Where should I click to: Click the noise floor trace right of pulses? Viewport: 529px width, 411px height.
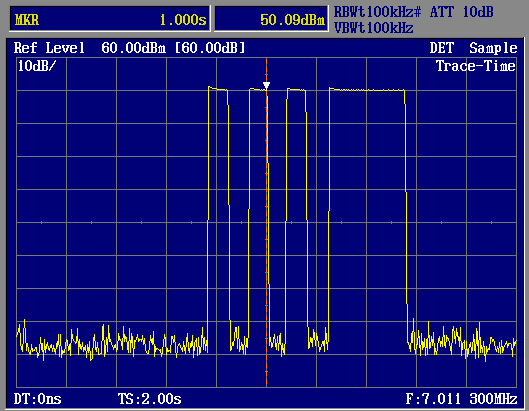pyautogui.click(x=462, y=340)
